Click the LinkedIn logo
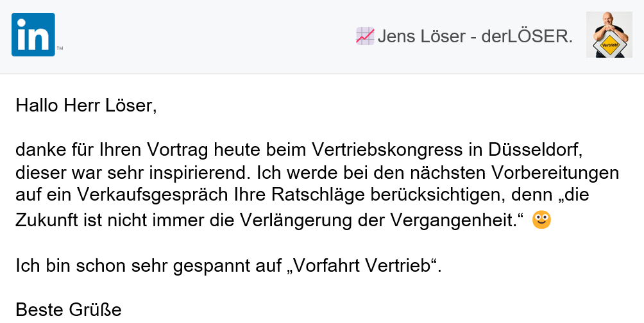Screen dimensions: 644x323 (33, 35)
